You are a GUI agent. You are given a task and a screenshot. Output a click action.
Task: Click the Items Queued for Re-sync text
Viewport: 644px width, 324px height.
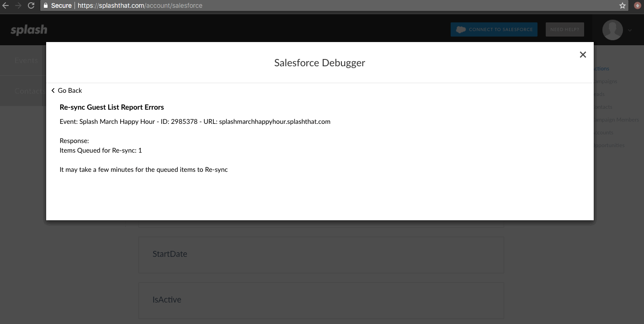click(101, 150)
